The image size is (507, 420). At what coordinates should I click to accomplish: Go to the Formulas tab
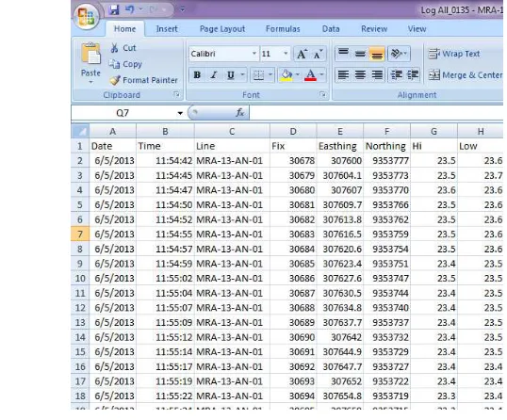pos(283,29)
